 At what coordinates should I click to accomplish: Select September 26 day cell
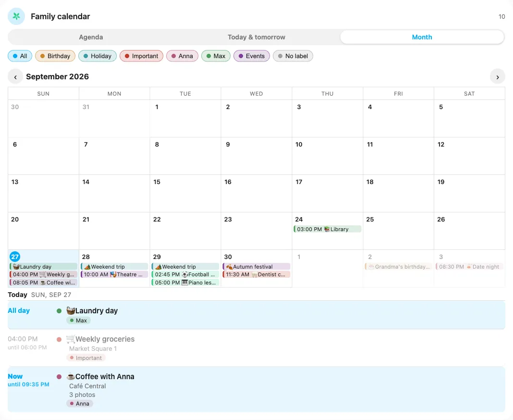(x=469, y=231)
